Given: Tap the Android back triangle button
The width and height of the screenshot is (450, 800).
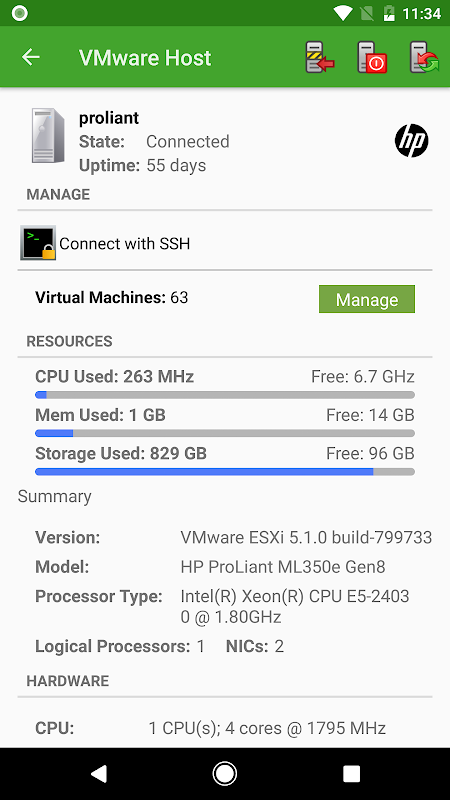Looking at the screenshot, I should (x=98, y=773).
